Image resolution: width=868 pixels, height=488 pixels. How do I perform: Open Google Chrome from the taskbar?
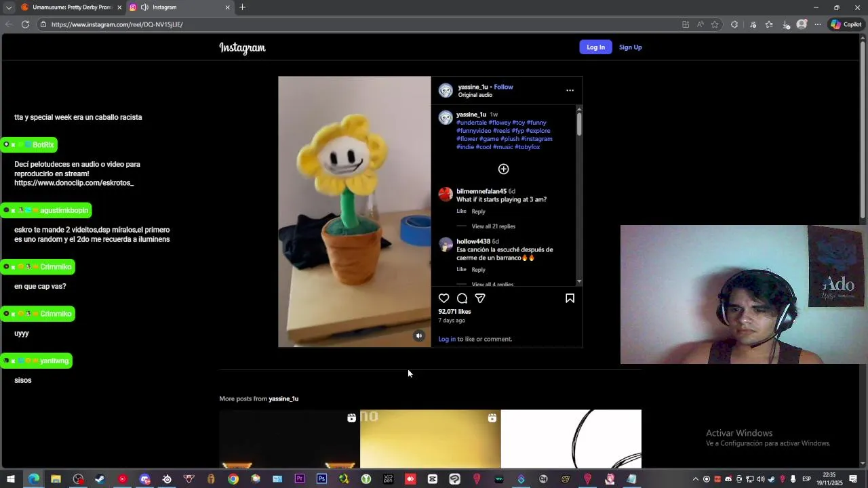click(x=233, y=479)
